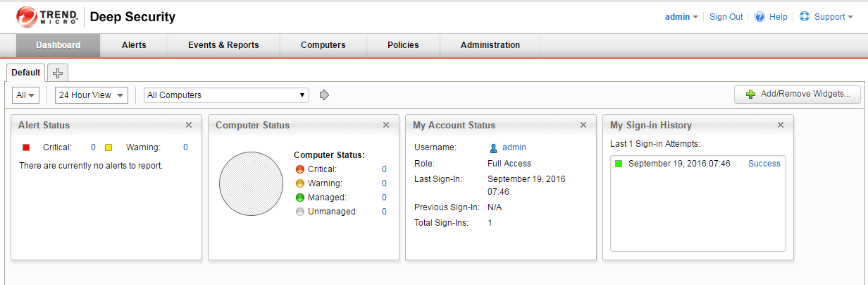Click the admin user icon in Account Status
The image size is (868, 285).
[494, 147]
